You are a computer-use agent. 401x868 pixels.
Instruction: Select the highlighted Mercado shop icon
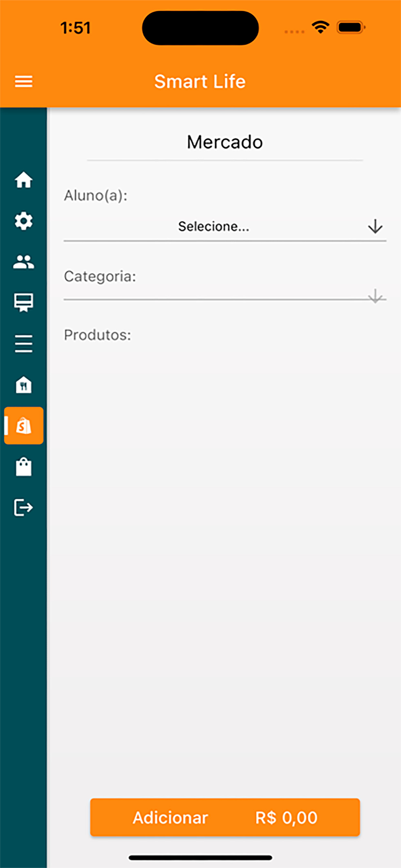(23, 426)
